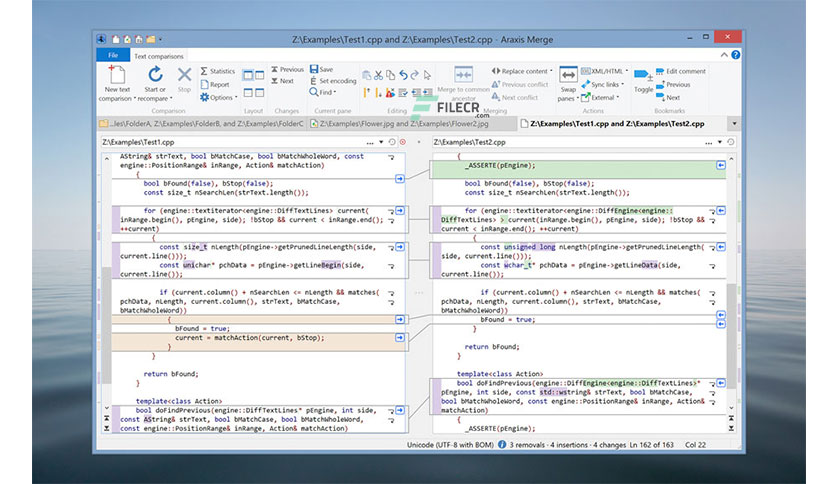Click the mouse pointer select icon
Image resolution: width=836 pixels, height=484 pixels.
pos(427,75)
